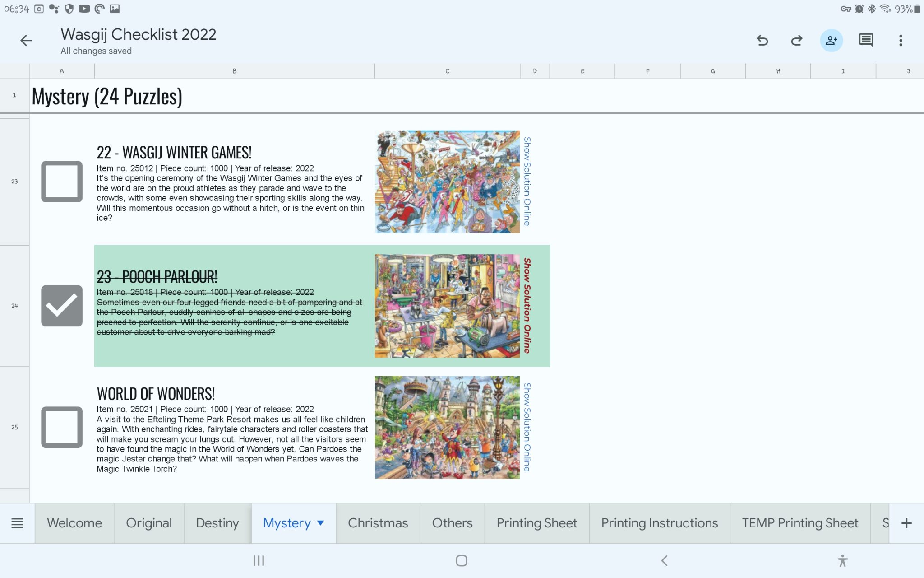Screen dimensions: 924x578
Task: Tap the back arrow to exit spreadsheet
Action: 26,41
